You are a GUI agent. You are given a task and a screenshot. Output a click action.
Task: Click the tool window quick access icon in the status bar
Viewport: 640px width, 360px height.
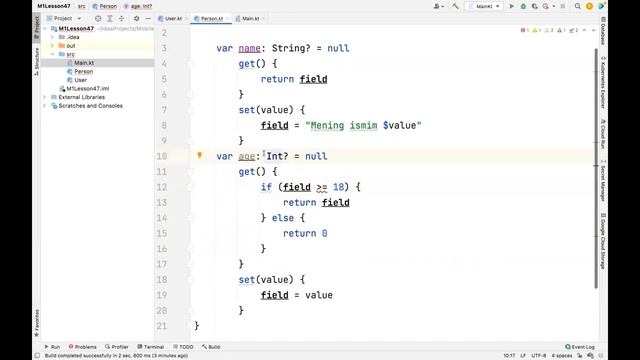coord(37,356)
